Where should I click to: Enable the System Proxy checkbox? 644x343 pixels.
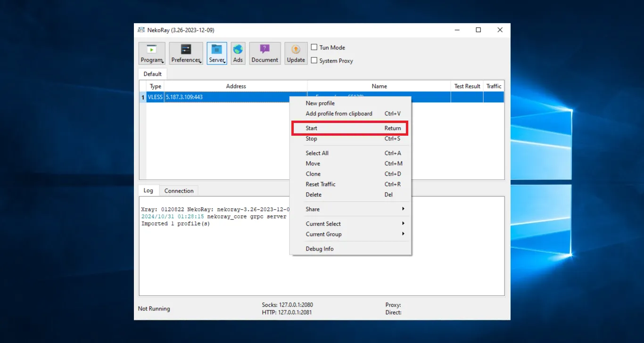pos(314,60)
